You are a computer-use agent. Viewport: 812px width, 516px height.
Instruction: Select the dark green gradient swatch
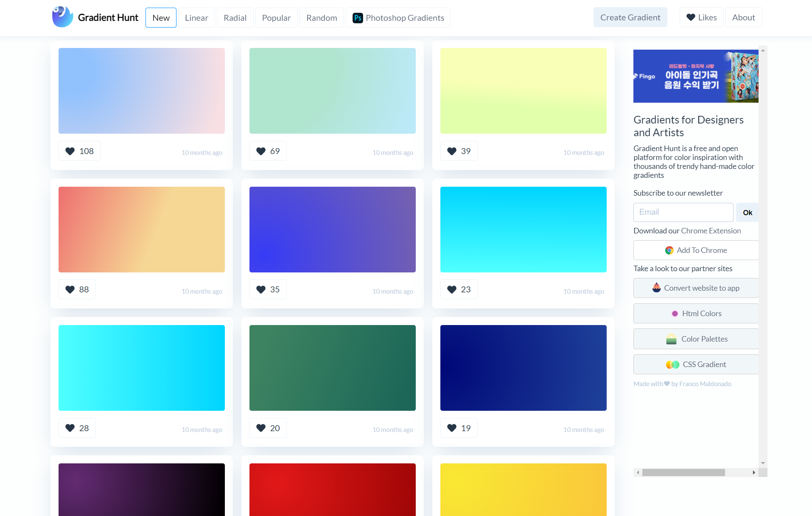click(x=333, y=368)
